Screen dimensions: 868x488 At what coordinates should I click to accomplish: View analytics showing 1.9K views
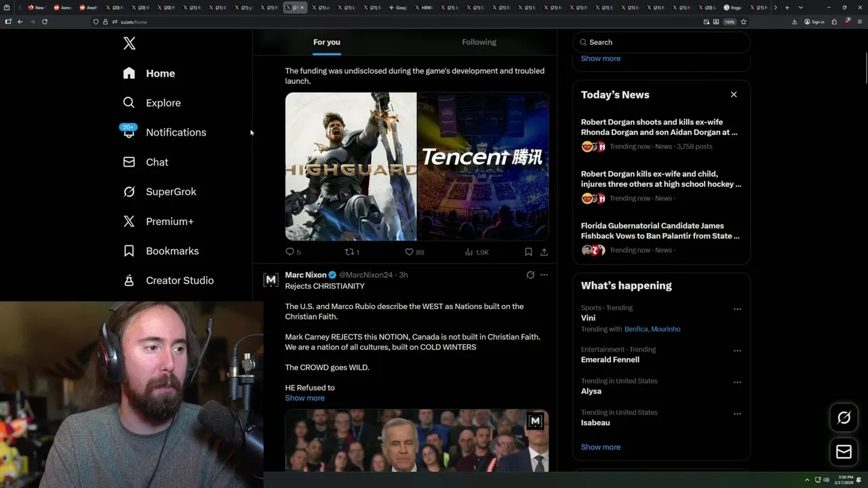[476, 252]
